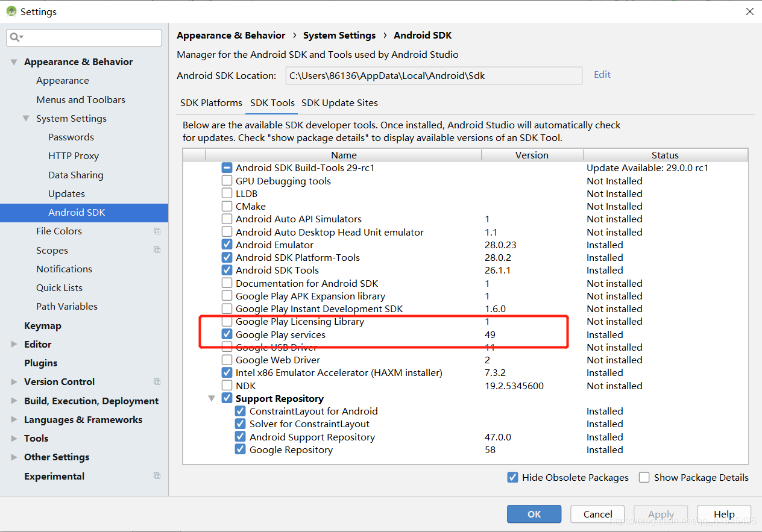Click the Android SDK Location path field

point(433,76)
